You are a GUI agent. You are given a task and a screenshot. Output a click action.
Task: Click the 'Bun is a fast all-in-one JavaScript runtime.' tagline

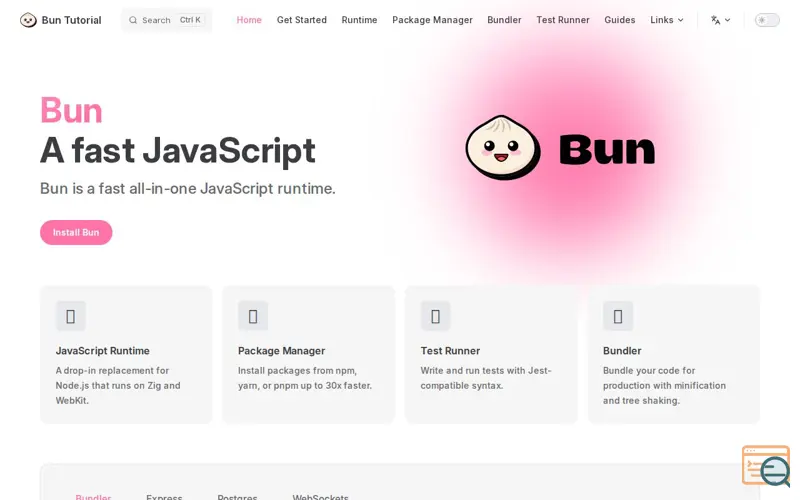[188, 188]
